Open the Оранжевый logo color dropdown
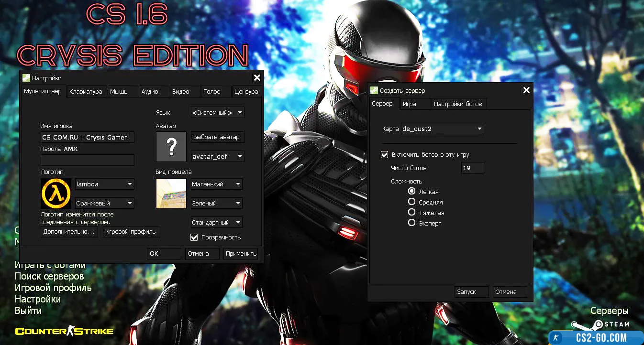This screenshot has height=345, width=644. click(104, 203)
